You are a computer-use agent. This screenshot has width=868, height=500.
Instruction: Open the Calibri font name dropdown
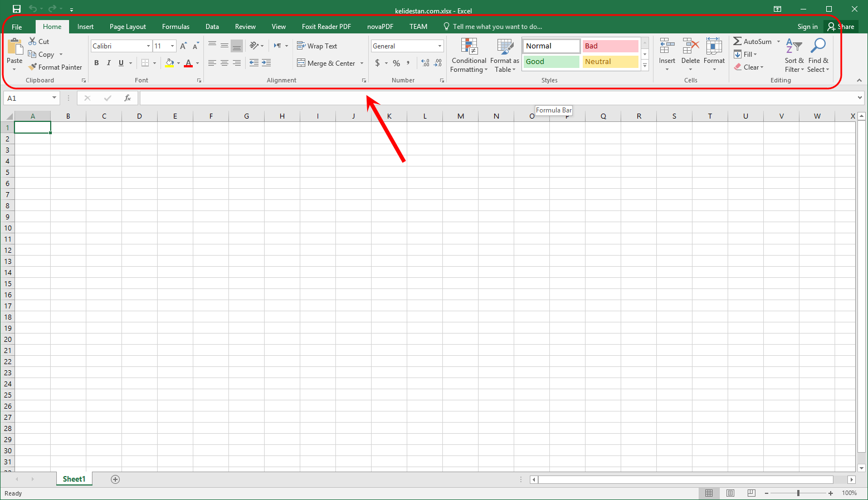pos(148,46)
